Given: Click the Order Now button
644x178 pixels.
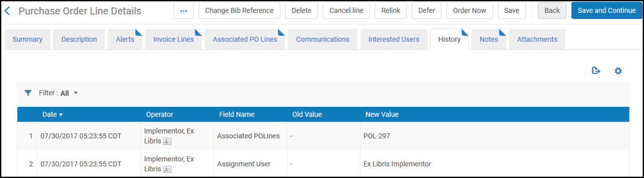Looking at the screenshot, I should 470,11.
